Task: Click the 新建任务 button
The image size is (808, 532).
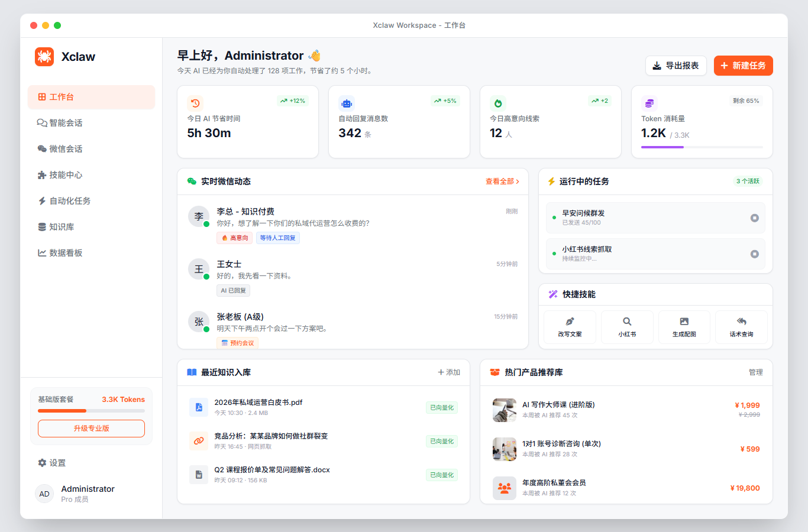Action: pyautogui.click(x=743, y=66)
